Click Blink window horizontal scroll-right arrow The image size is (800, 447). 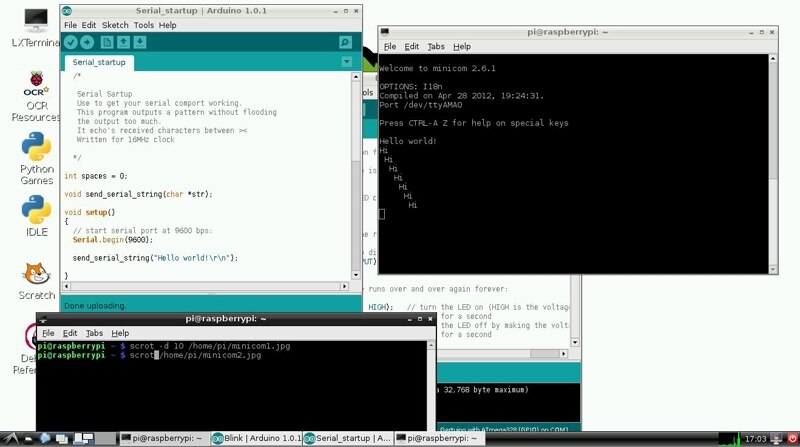(x=563, y=354)
